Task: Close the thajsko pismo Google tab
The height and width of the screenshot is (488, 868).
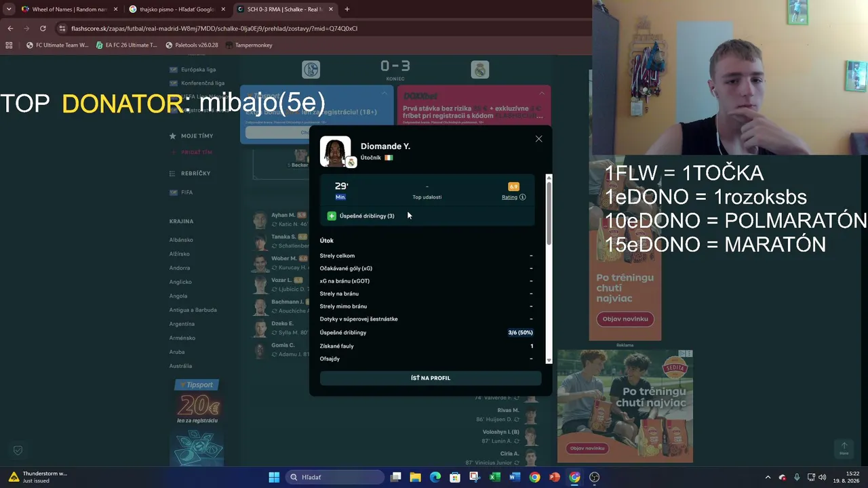Action: [223, 9]
